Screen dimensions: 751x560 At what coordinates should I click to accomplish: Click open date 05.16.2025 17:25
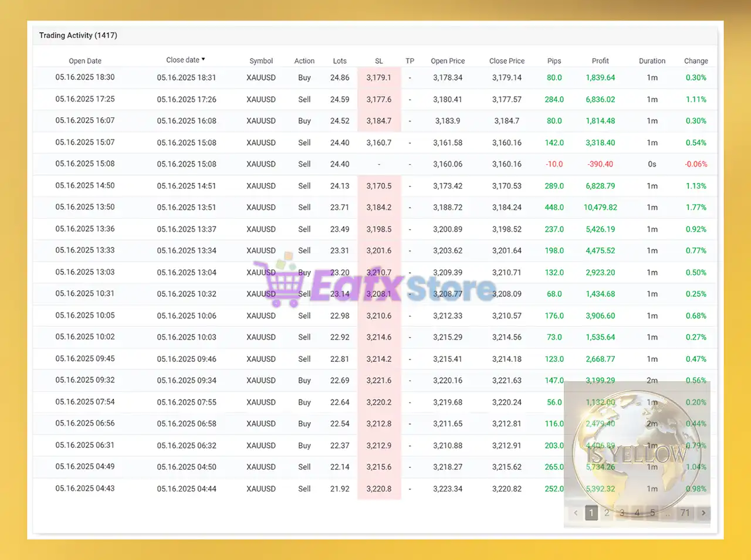click(x=85, y=99)
